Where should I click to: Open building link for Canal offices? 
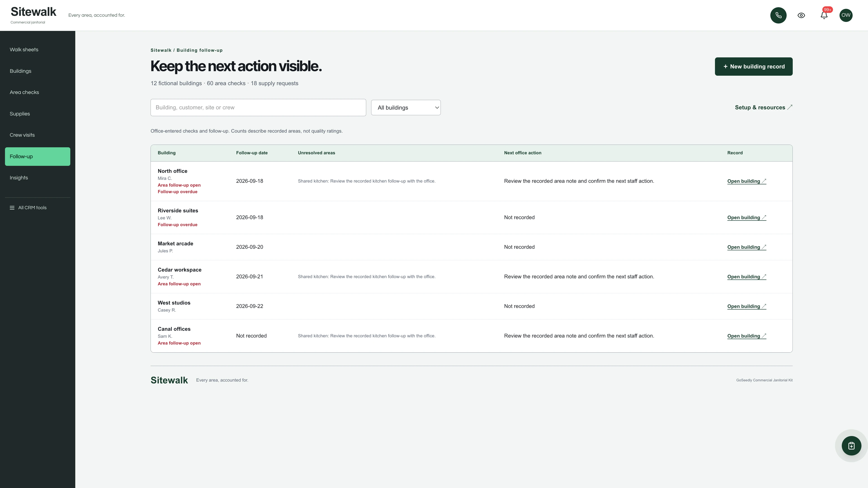747,336
